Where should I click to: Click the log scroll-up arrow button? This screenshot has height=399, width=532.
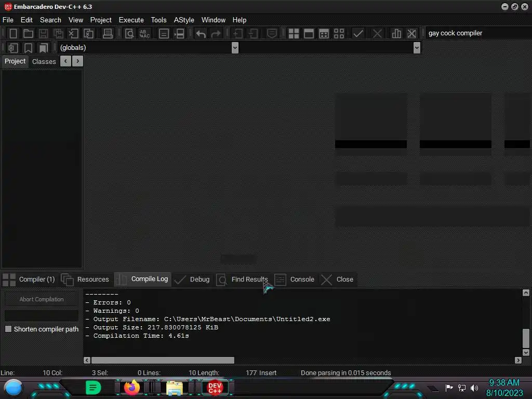(526, 293)
